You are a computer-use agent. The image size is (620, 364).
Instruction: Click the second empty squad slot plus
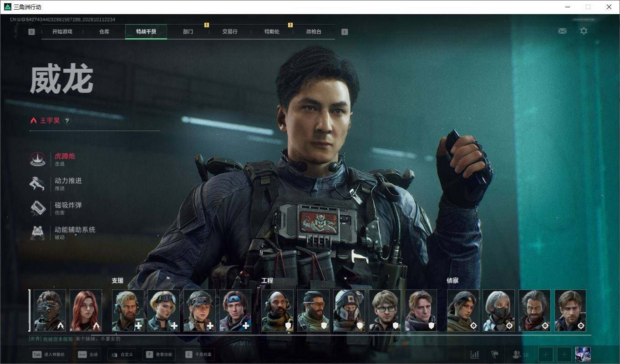tap(564, 354)
